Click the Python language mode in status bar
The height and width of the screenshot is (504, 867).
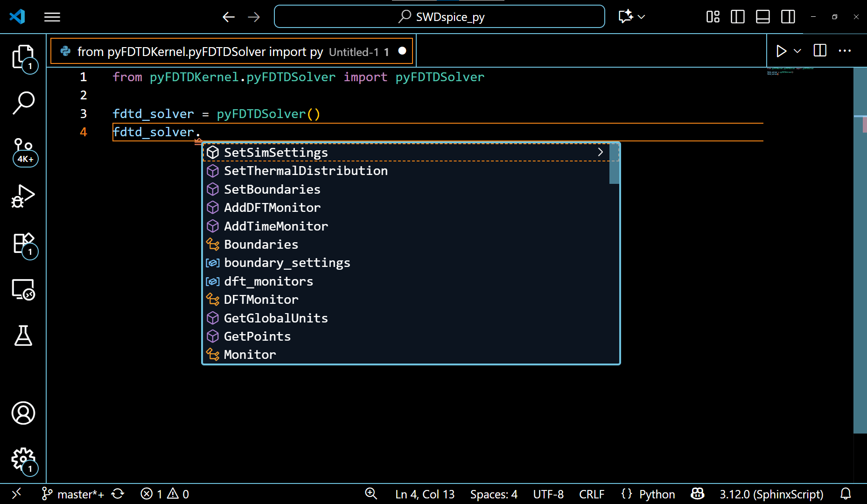(x=657, y=494)
